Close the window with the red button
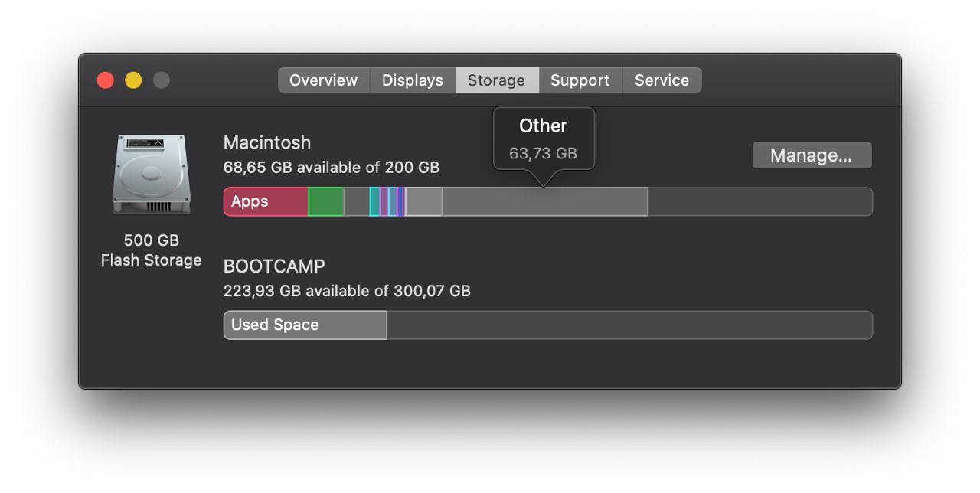980x493 pixels. 105,80
